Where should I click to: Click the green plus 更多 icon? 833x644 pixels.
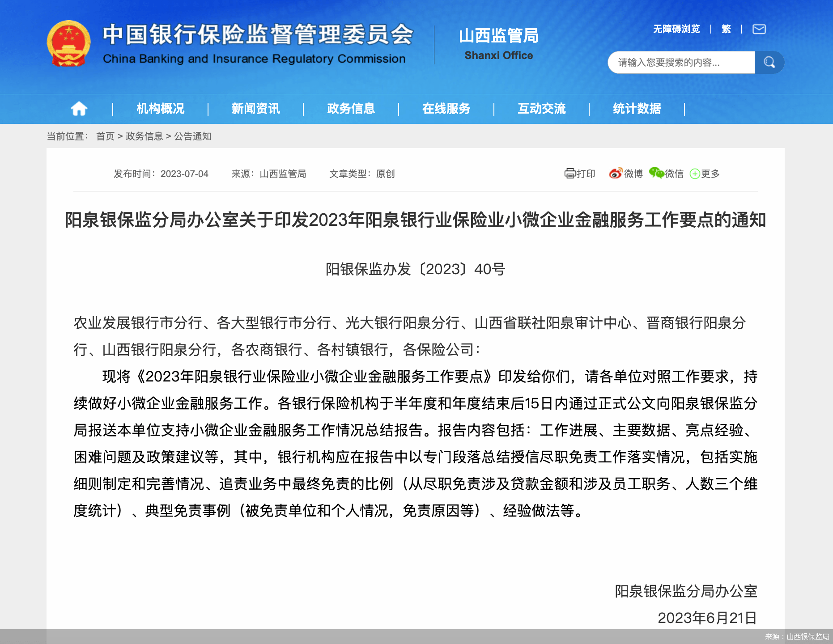[695, 174]
